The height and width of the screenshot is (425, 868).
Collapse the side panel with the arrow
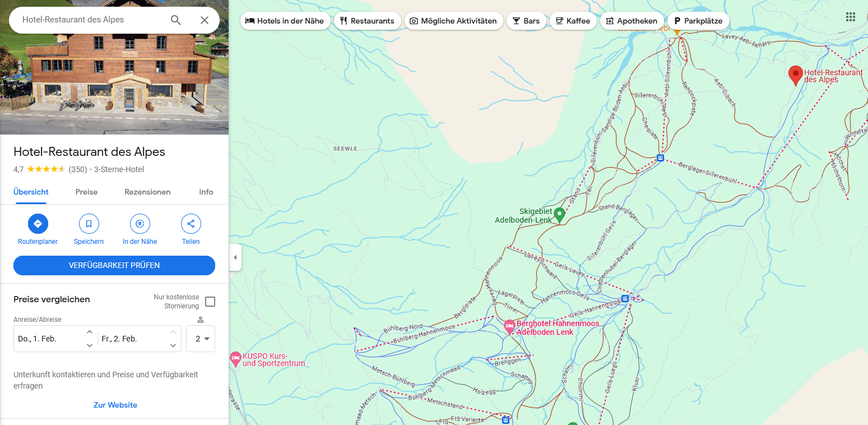click(235, 257)
